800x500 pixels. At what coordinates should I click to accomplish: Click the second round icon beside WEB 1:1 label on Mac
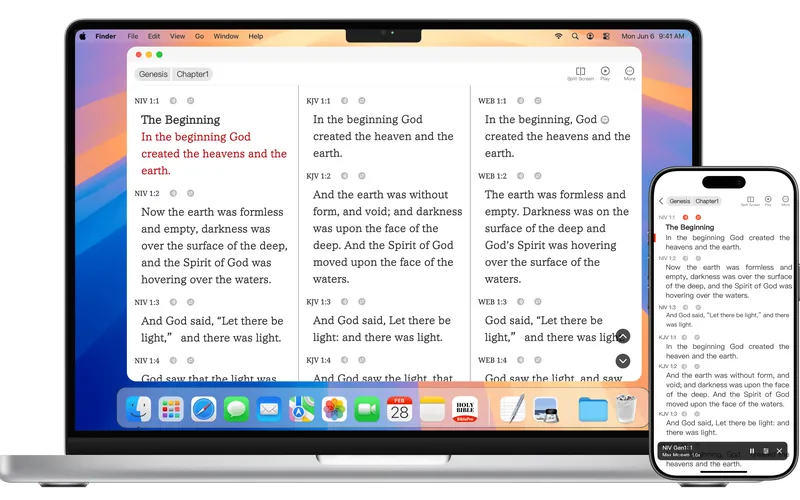point(538,101)
